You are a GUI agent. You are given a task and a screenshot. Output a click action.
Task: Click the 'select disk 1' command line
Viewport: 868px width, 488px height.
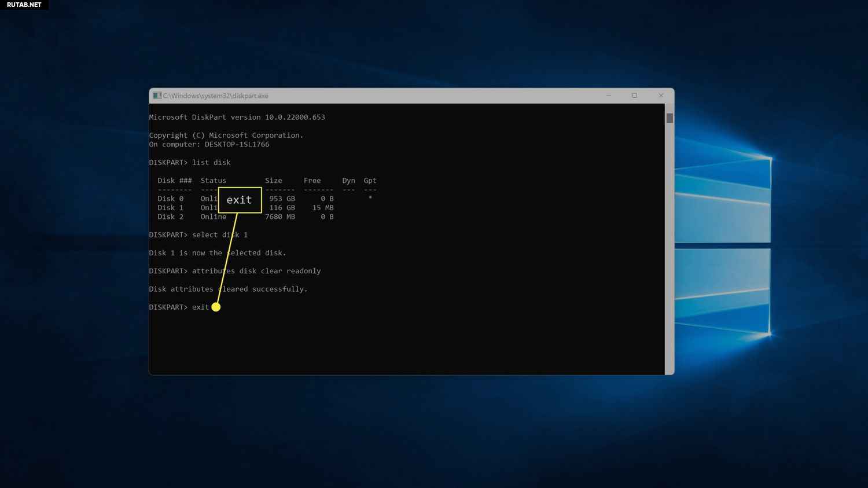220,234
